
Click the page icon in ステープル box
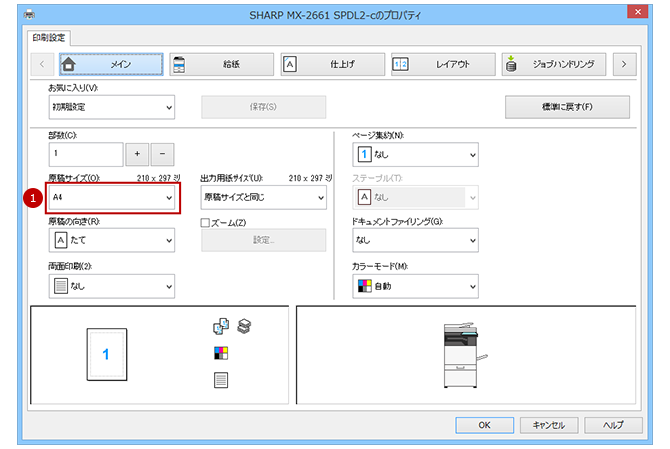click(x=364, y=197)
